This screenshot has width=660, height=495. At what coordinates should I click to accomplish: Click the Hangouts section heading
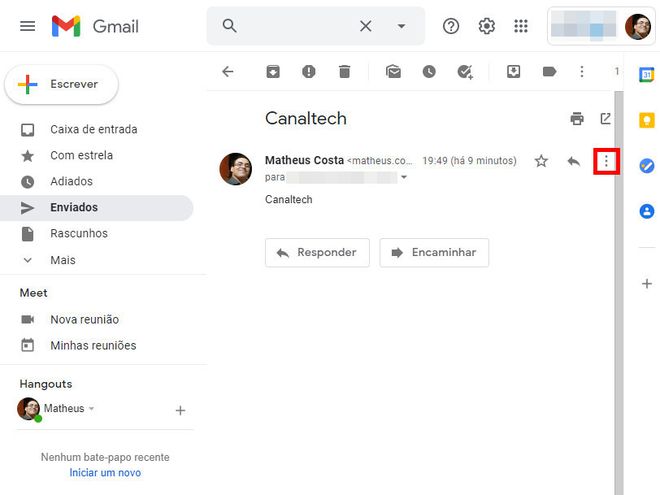tap(46, 384)
